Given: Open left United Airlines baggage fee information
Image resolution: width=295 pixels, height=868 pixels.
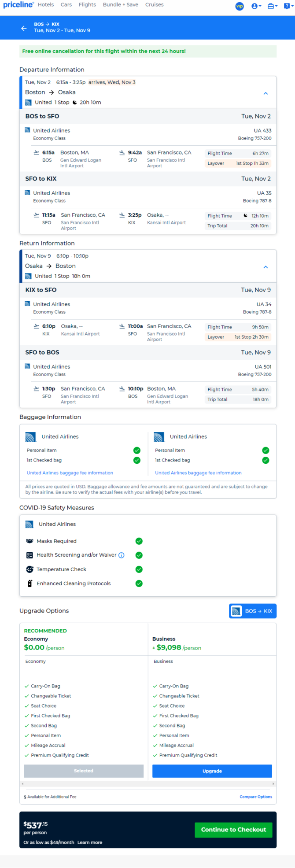Looking at the screenshot, I should [70, 473].
